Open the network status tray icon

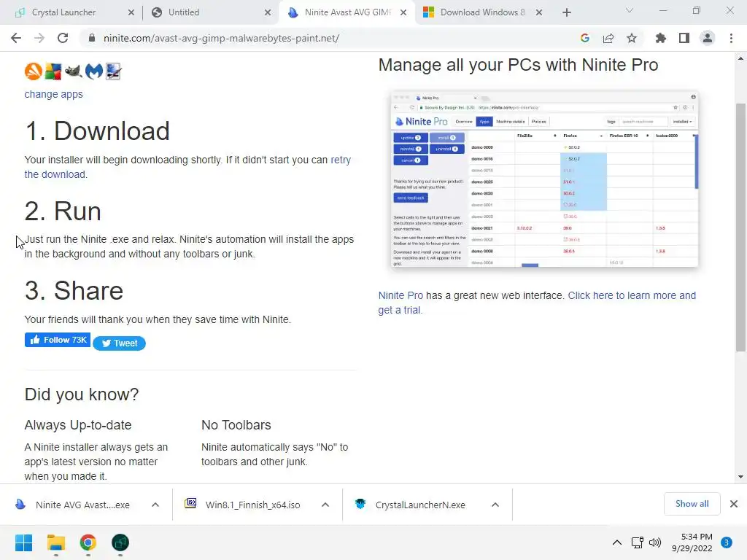coord(637,542)
